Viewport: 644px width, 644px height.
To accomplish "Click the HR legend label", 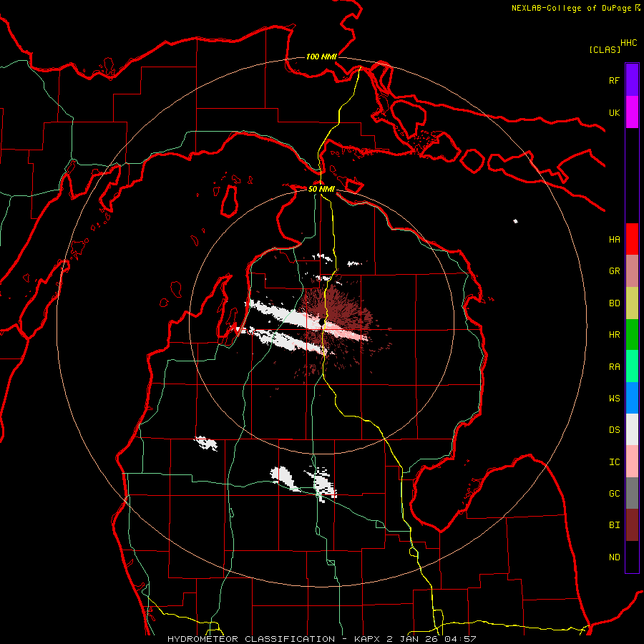I will click(x=614, y=335).
